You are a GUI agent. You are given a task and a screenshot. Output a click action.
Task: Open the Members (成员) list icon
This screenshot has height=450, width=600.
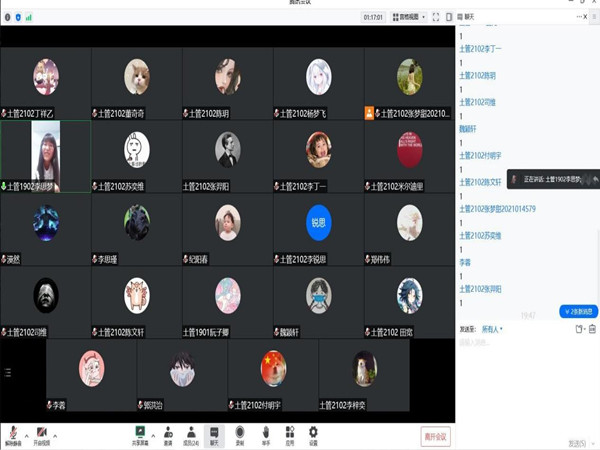191,434
